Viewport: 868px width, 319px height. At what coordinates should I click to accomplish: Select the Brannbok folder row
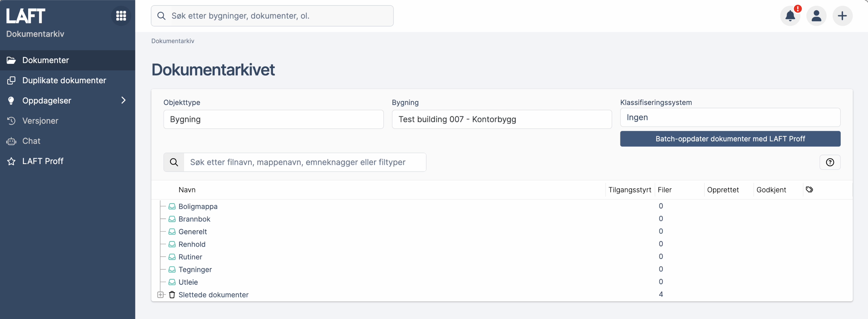coord(502,219)
